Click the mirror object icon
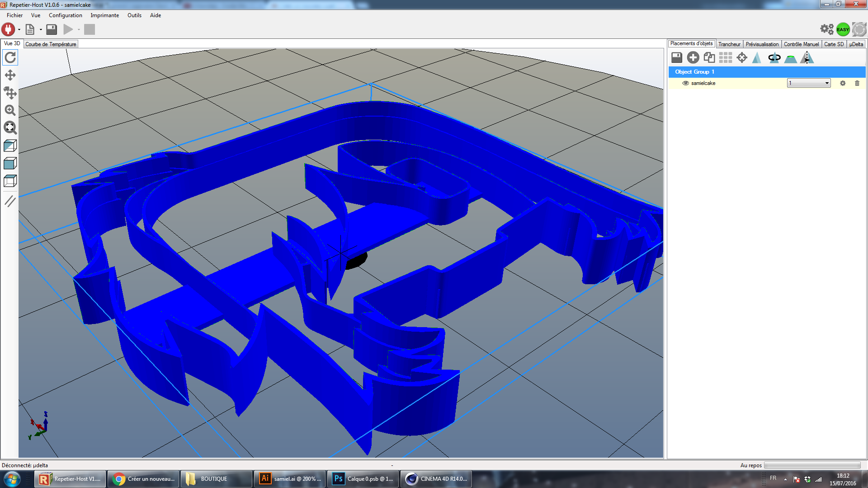Viewport: 868px width, 488px height. (x=807, y=57)
